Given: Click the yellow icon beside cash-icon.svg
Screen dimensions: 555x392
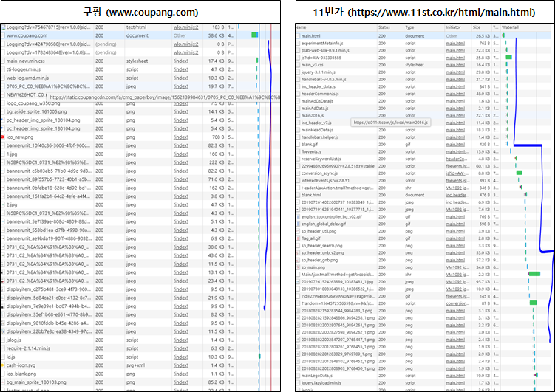Looking at the screenshot, I should 2,365.
